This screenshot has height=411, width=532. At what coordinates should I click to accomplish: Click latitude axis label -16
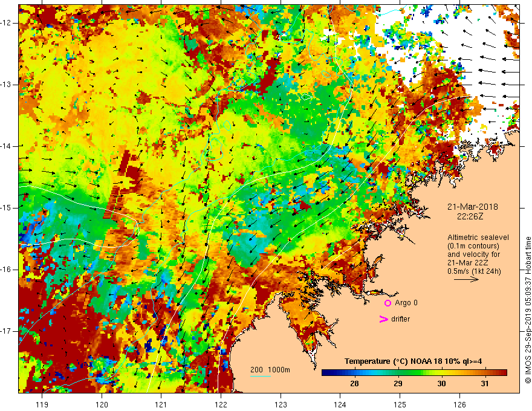pyautogui.click(x=7, y=270)
